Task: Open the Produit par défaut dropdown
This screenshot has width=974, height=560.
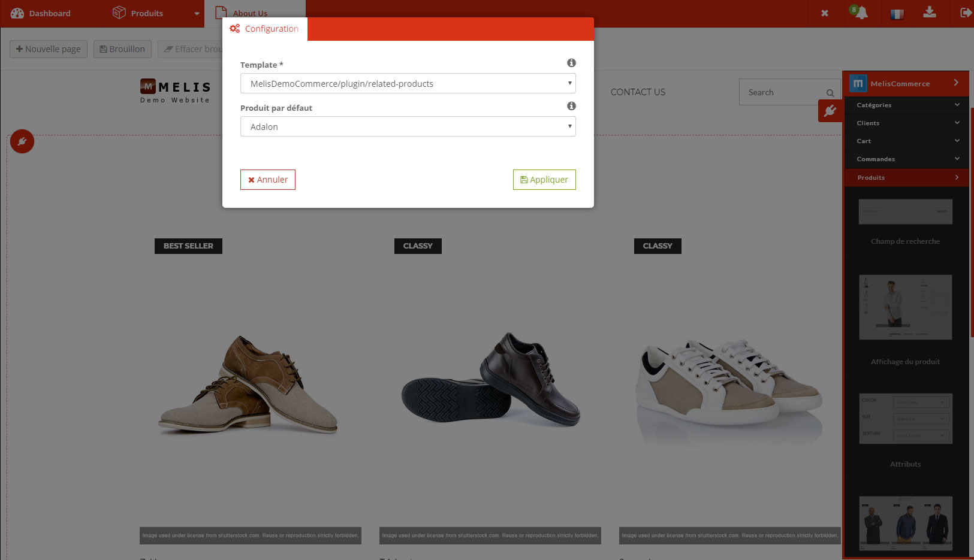Action: coord(408,127)
